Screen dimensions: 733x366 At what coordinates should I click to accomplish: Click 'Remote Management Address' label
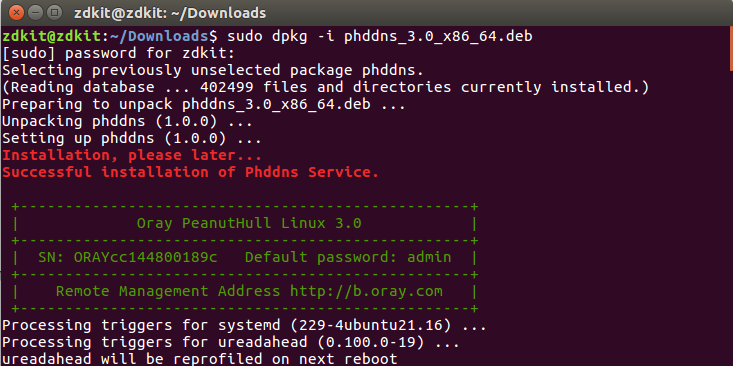[x=168, y=292]
